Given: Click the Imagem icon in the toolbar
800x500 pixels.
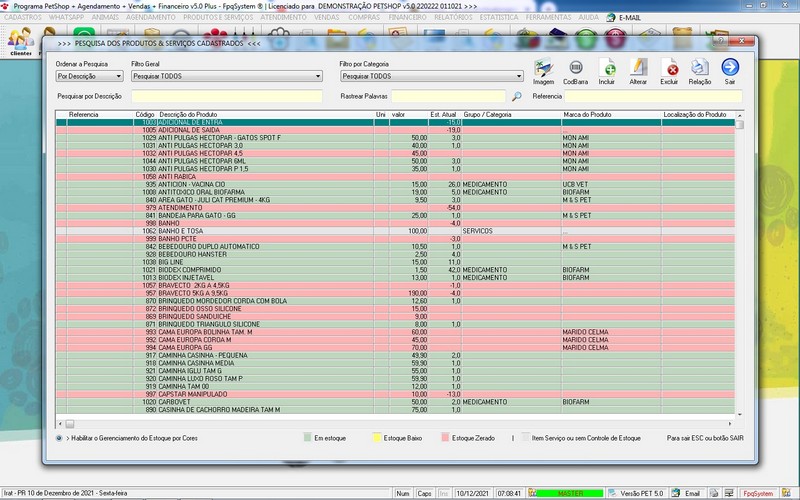Looking at the screenshot, I should [543, 68].
